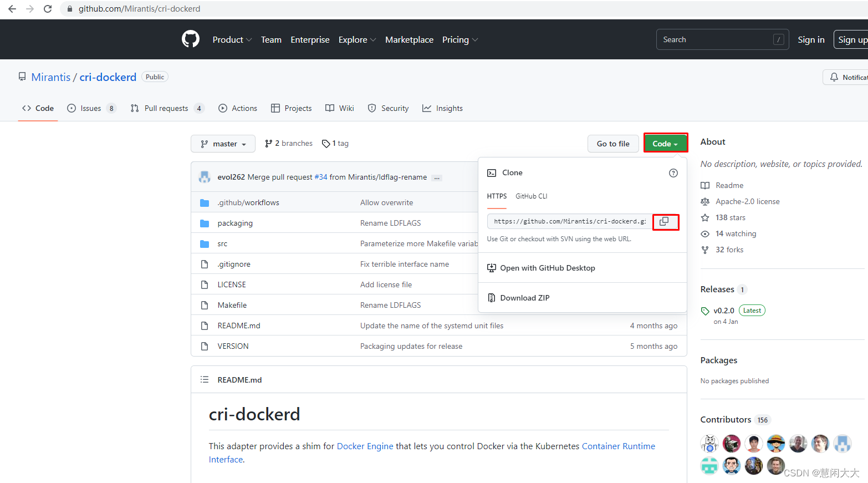Open README table of contents list icon
The image size is (868, 483).
[205, 380]
